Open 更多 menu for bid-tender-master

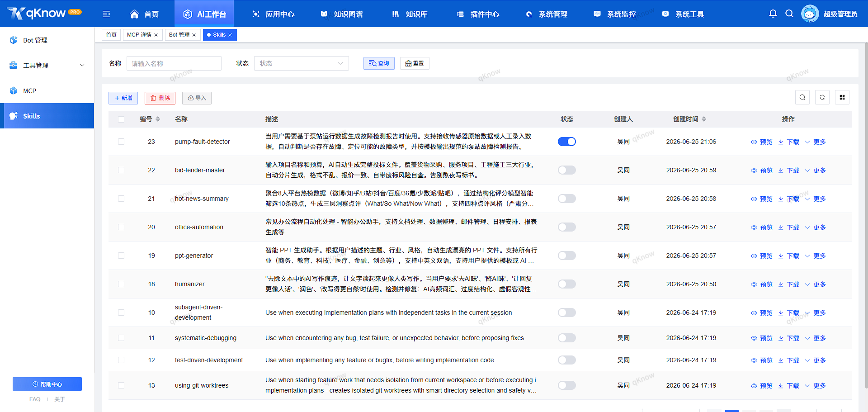tap(816, 170)
